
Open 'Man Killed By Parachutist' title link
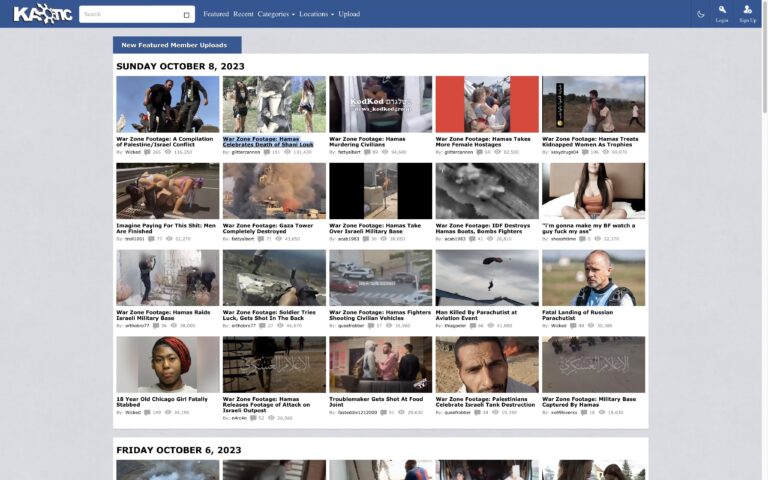pos(476,312)
